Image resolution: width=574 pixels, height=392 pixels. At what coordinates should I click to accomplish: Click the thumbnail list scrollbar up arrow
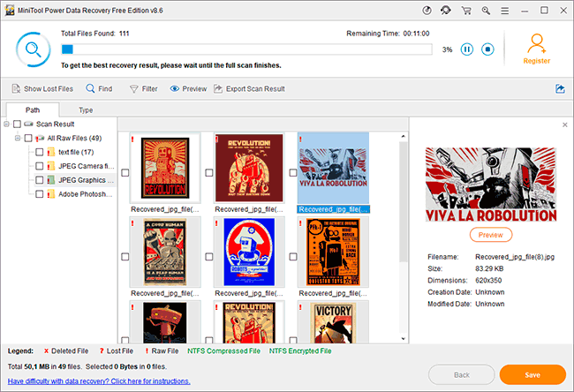(403, 137)
